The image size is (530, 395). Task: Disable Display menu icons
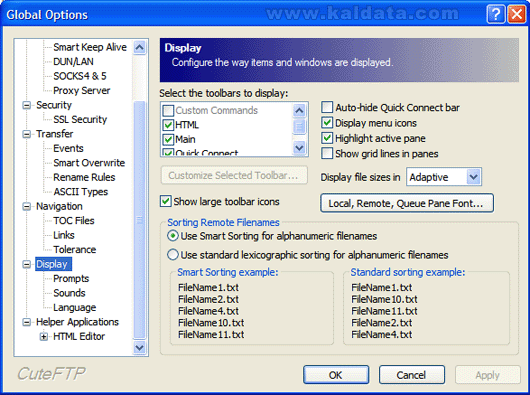pos(327,123)
